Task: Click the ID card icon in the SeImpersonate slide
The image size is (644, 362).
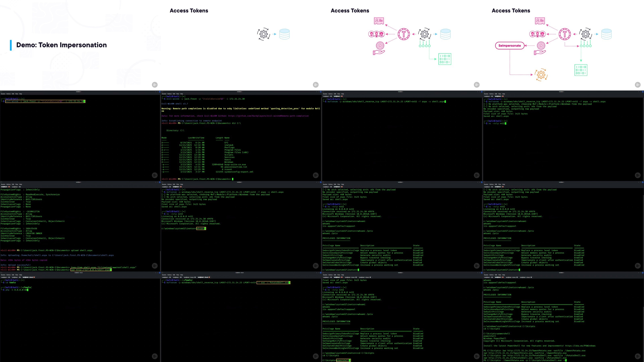Action: (x=540, y=21)
